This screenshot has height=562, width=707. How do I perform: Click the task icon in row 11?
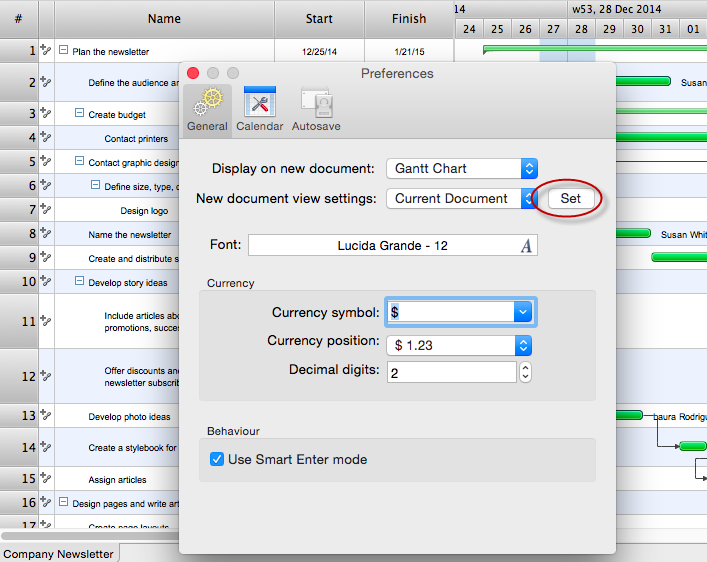[x=46, y=321]
